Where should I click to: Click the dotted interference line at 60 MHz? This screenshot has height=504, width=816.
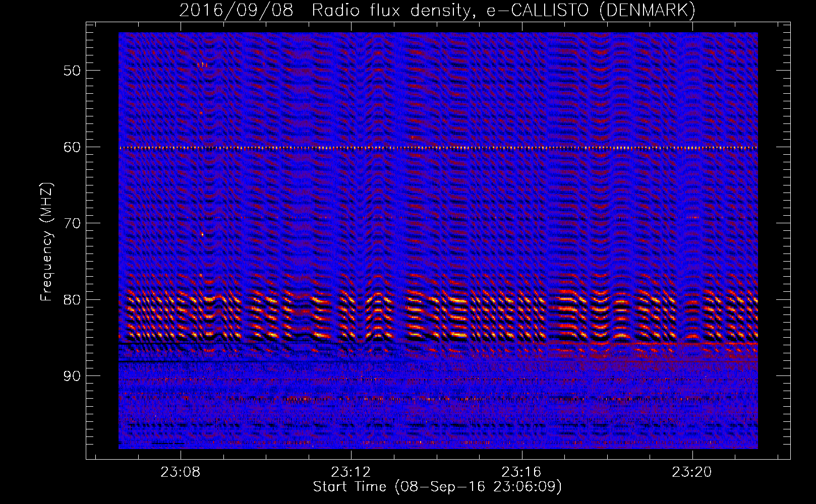438,148
